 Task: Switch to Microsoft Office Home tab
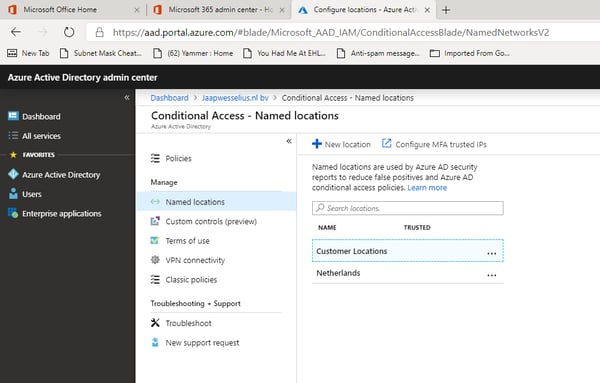60,10
